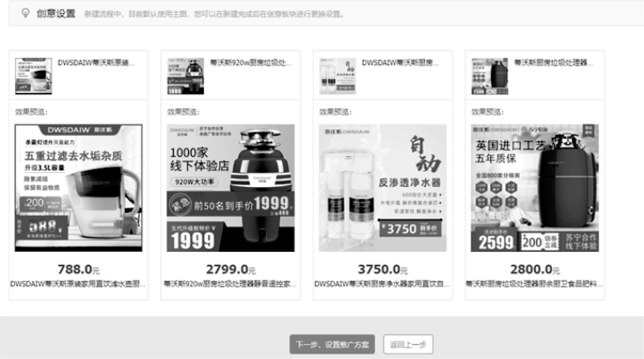Click 效果预览 label above the 788.0元 card
This screenshot has height=359, width=644.
pos(32,112)
